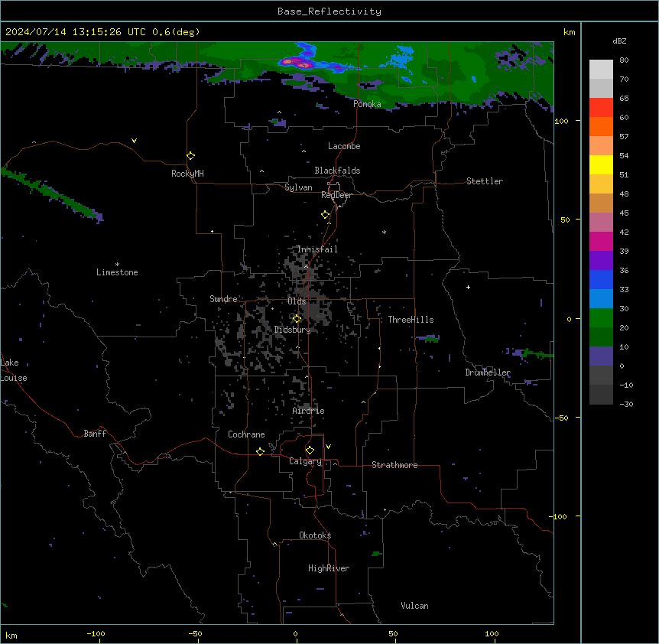Click the Calgary city label
Image resolution: width=659 pixels, height=644 pixels.
tap(306, 461)
